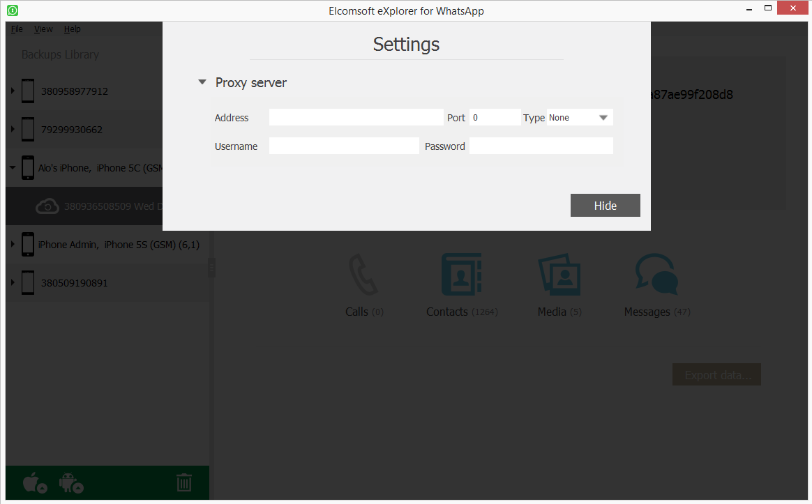Open the Help menu
The image size is (812, 504).
tap(73, 29)
